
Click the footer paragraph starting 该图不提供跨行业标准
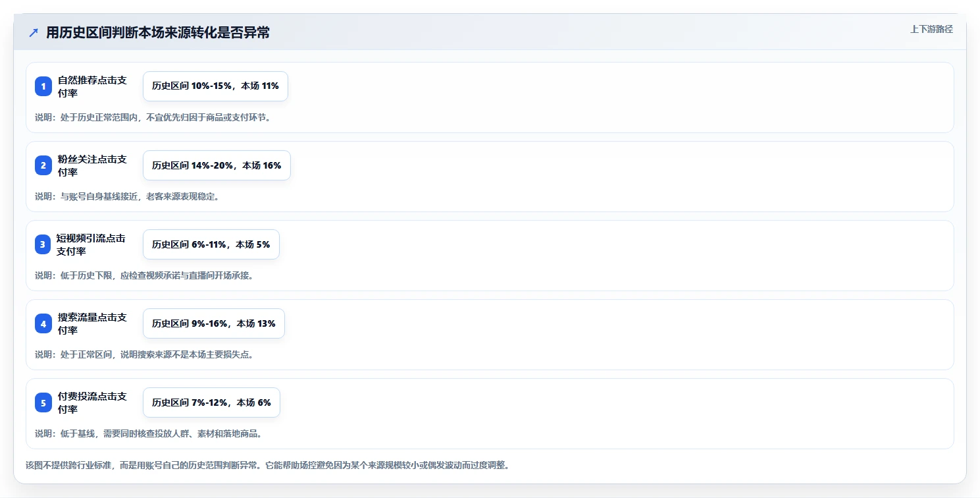point(268,465)
